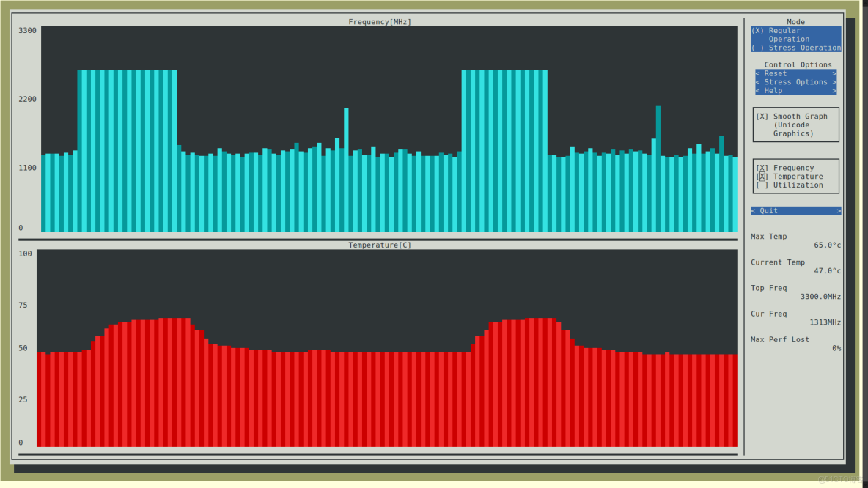Select the Regular Operation mode radio
Screen dimensions: 868x488
pyautogui.click(x=795, y=35)
